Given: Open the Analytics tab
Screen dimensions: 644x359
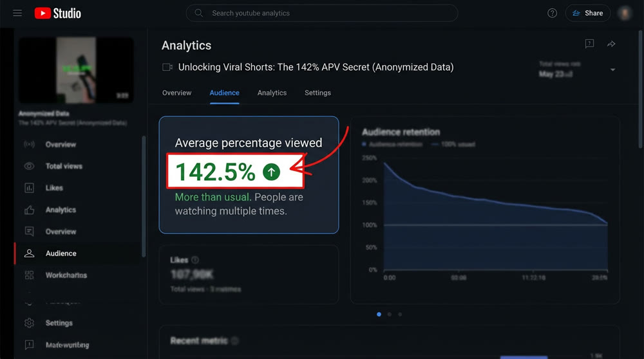Looking at the screenshot, I should tap(272, 93).
